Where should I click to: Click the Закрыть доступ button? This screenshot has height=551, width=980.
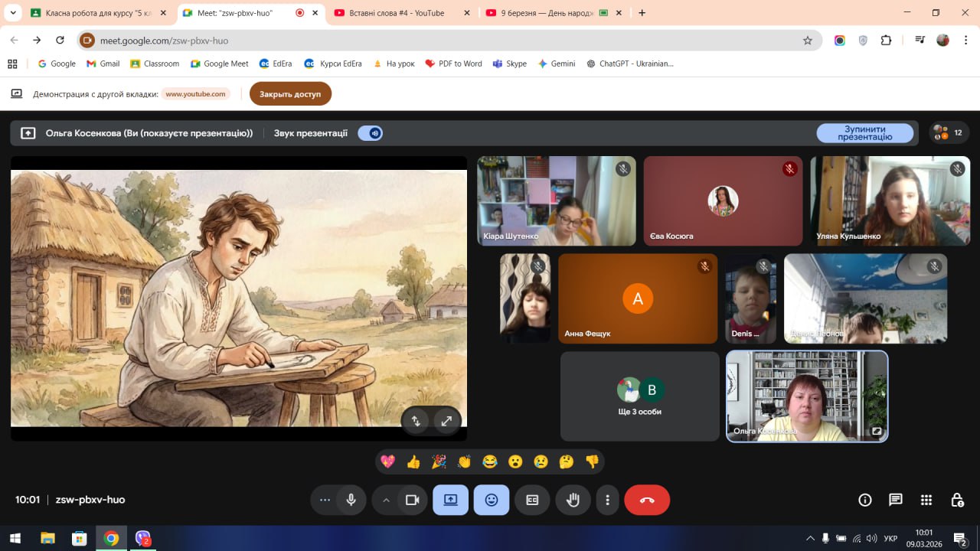(290, 94)
